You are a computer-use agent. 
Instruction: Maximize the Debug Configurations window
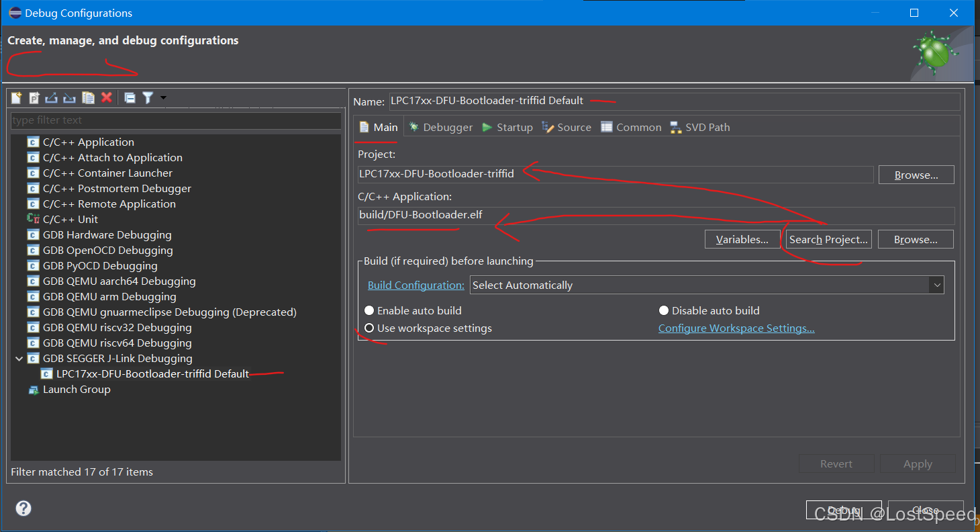(914, 13)
